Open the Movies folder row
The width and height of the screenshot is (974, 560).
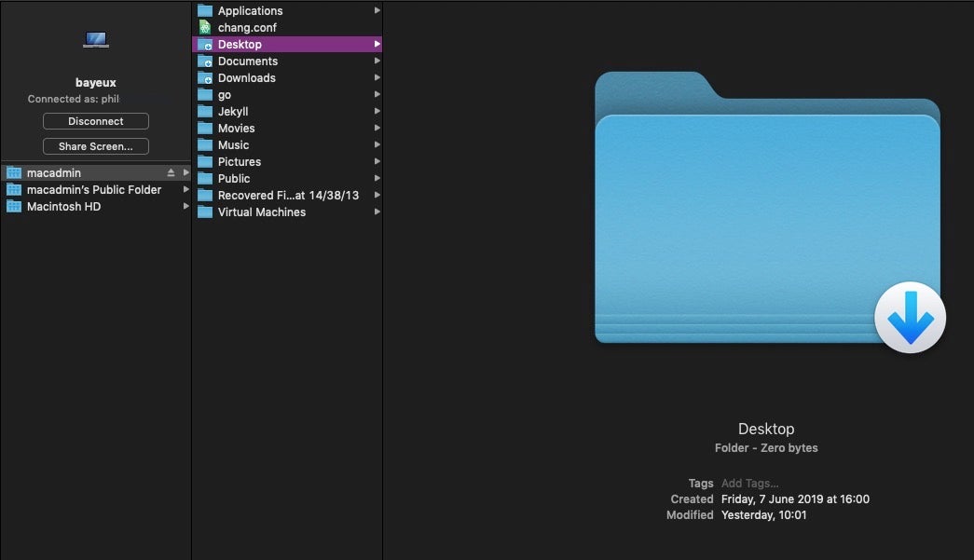tap(236, 129)
